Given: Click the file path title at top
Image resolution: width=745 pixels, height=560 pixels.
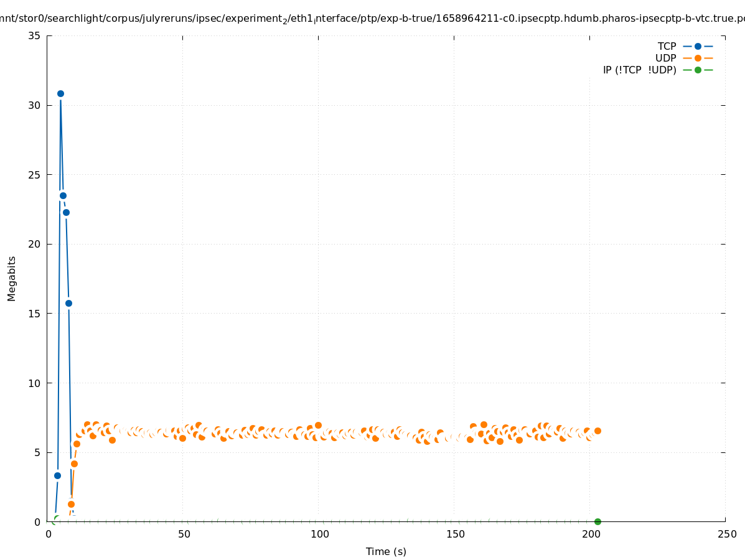Looking at the screenshot, I should coord(372,19).
